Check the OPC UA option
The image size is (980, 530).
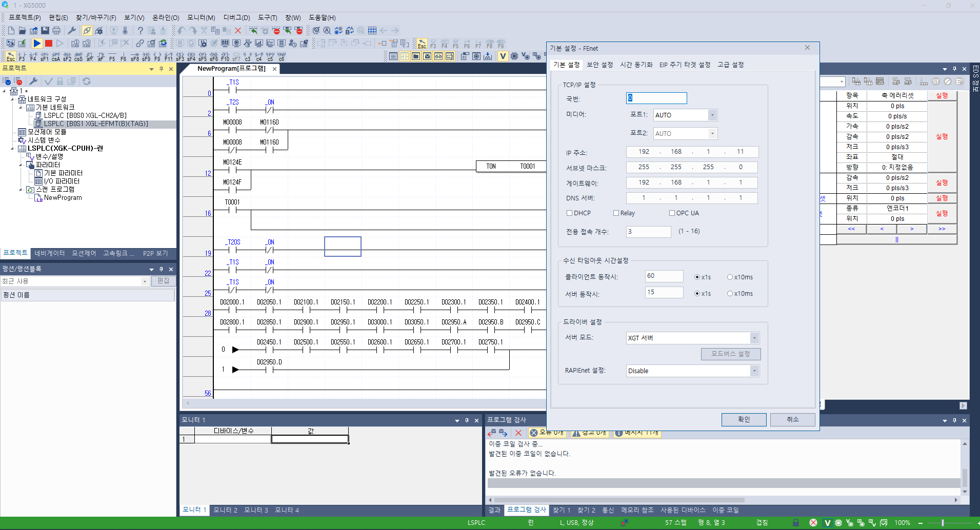671,213
